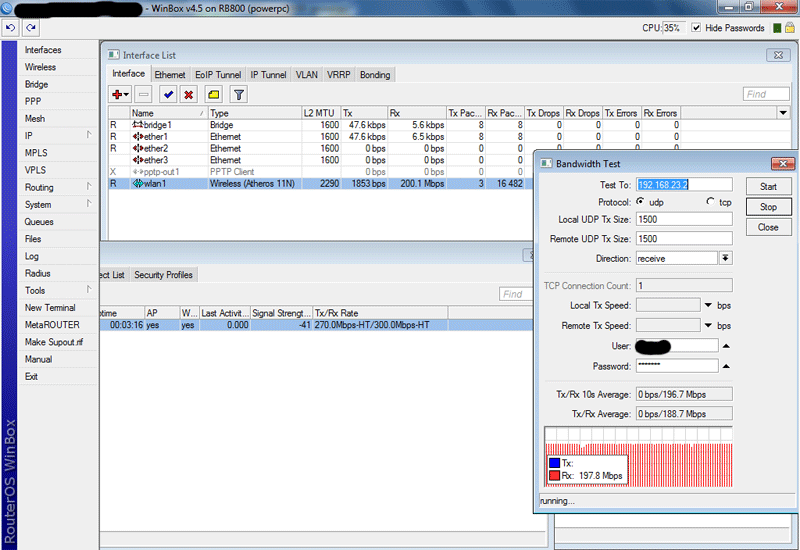The height and width of the screenshot is (550, 800).
Task: Click the green status square in top bar
Action: point(777,28)
